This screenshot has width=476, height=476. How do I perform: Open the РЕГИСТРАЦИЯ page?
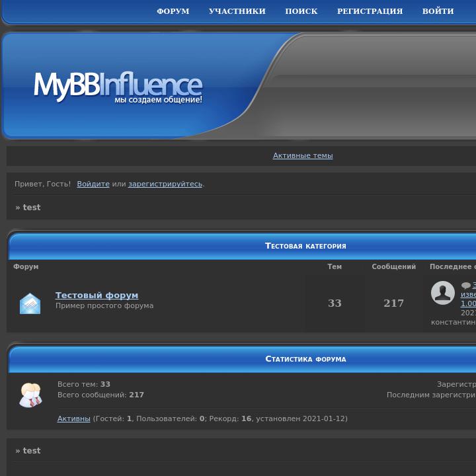click(370, 11)
